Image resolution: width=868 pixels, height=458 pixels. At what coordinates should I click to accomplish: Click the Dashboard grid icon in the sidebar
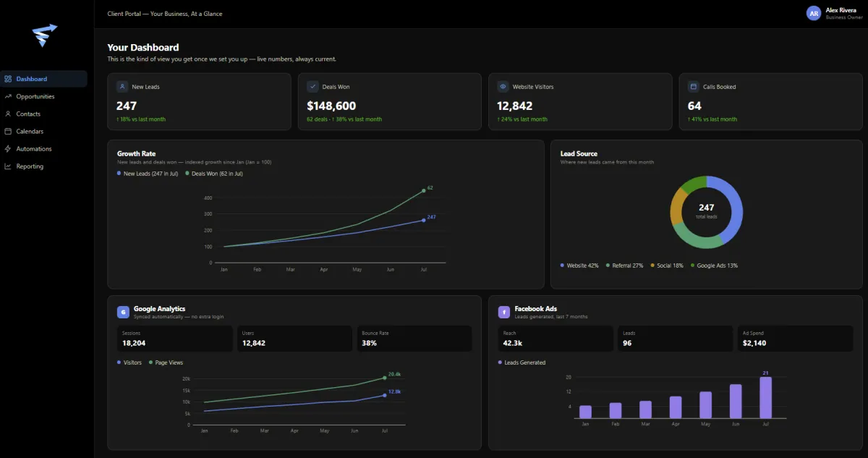pos(8,79)
